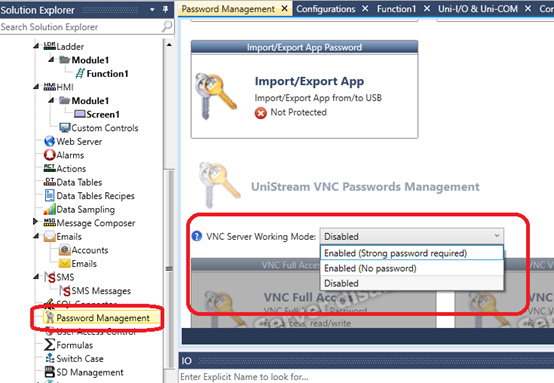
Task: Click the Data Tables Recipes icon
Action: point(49,195)
